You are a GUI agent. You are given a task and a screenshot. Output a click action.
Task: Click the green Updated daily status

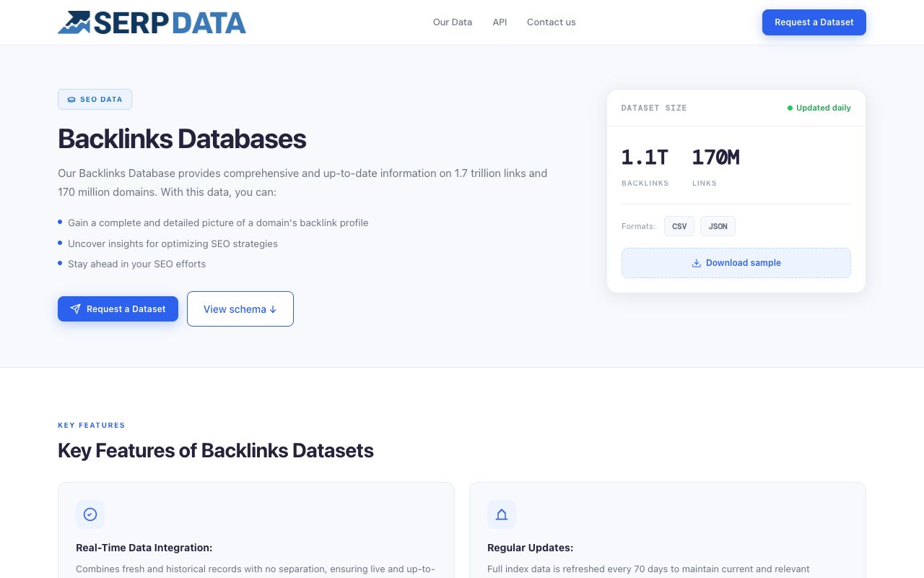coord(819,108)
